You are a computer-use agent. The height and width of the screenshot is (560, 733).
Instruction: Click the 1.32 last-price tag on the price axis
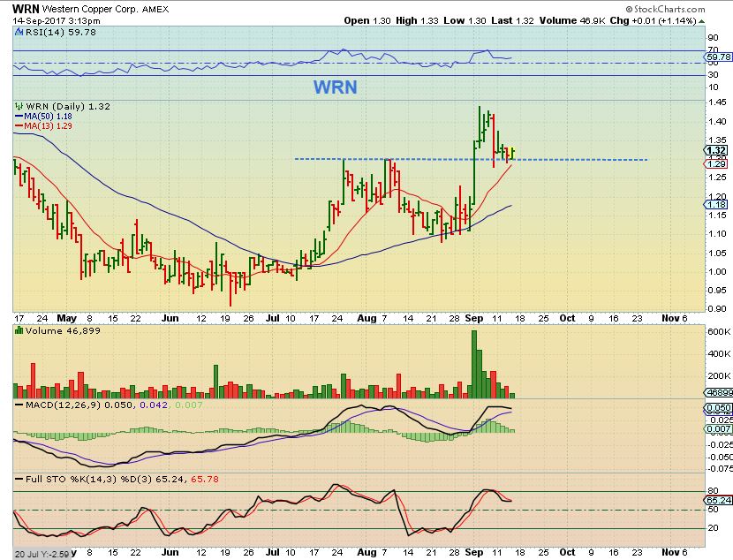[x=716, y=150]
